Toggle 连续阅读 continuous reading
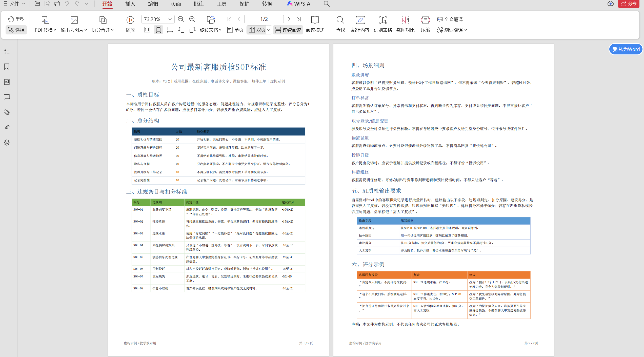This screenshot has height=357, width=644. click(288, 30)
